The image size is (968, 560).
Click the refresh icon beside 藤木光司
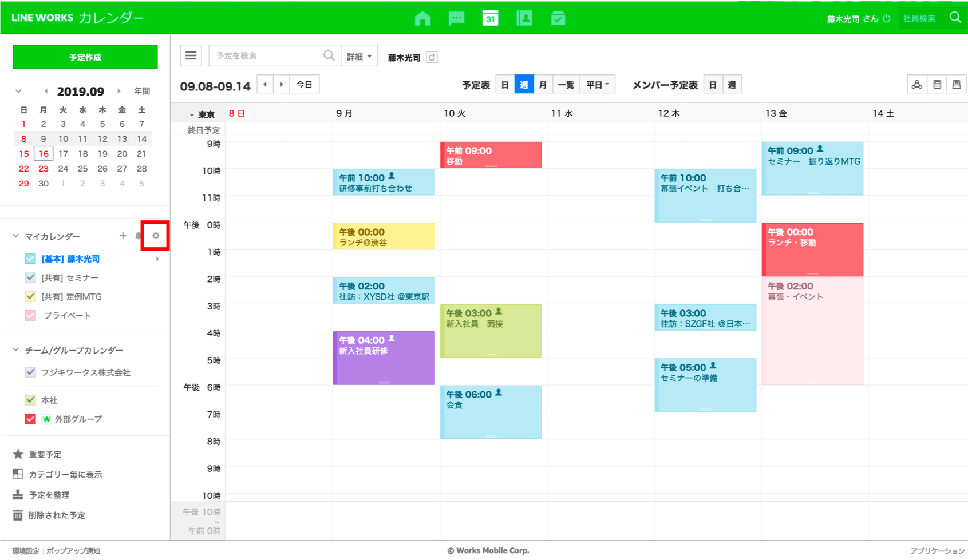click(x=432, y=57)
